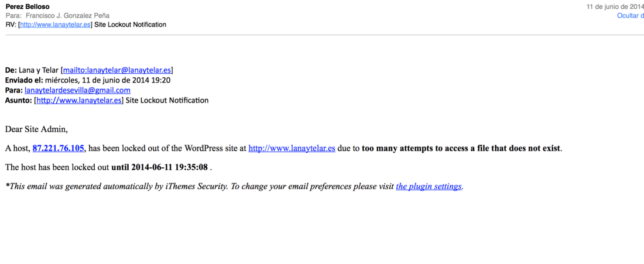This screenshot has width=644, height=264.
Task: Click the Enviado el sent-date line
Action: pyautogui.click(x=87, y=80)
